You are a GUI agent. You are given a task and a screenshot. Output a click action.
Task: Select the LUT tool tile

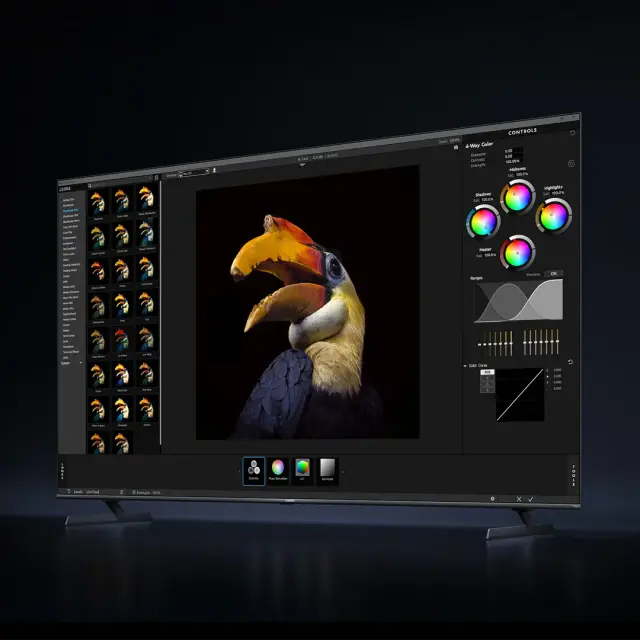[x=302, y=469]
